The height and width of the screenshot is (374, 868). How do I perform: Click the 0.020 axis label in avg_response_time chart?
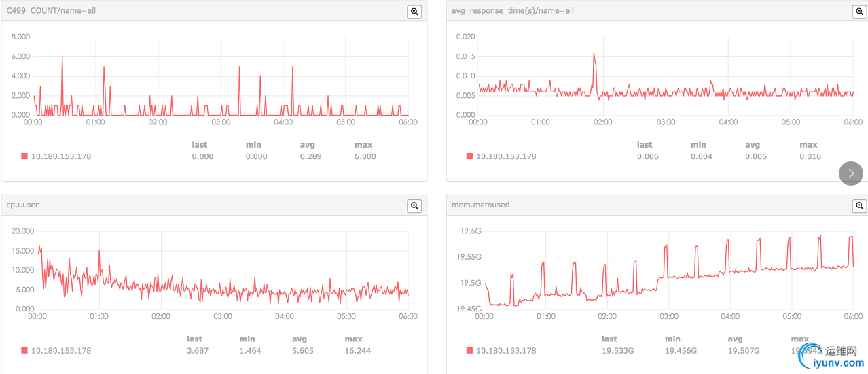coord(466,37)
